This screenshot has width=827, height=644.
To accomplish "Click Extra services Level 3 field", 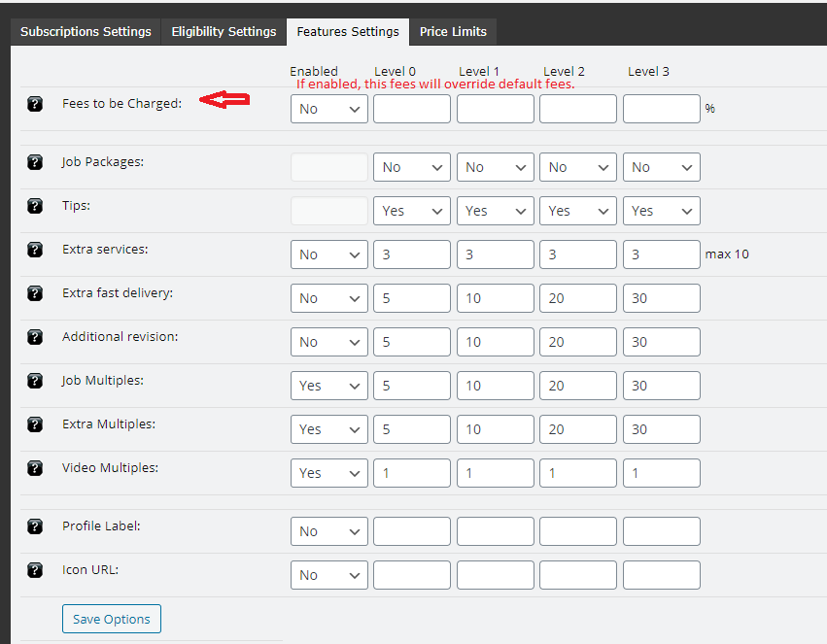I will click(662, 255).
